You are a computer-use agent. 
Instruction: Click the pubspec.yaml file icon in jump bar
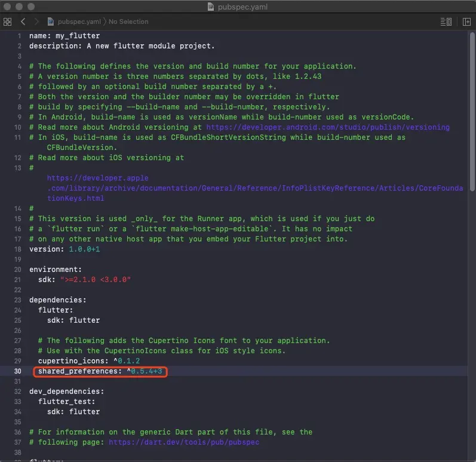click(50, 22)
